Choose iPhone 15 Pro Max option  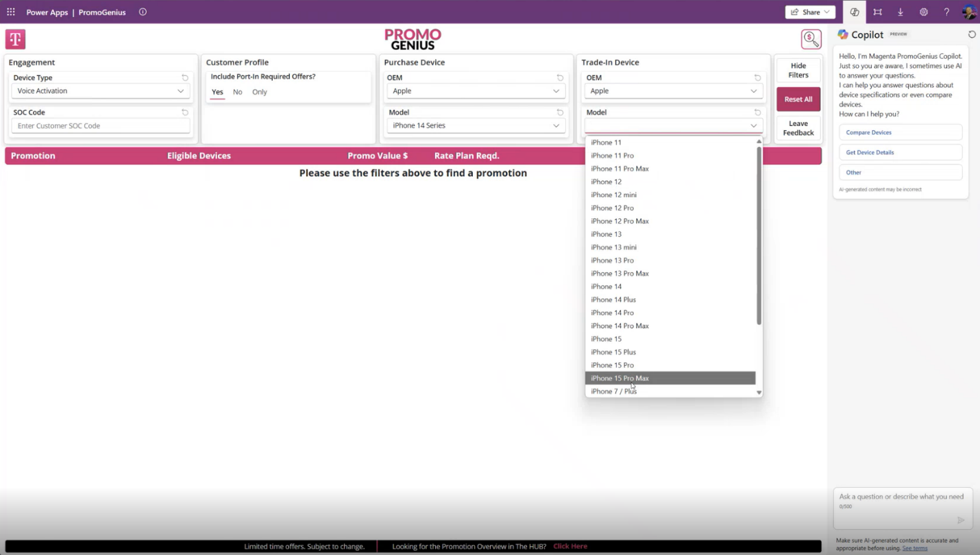pyautogui.click(x=670, y=378)
